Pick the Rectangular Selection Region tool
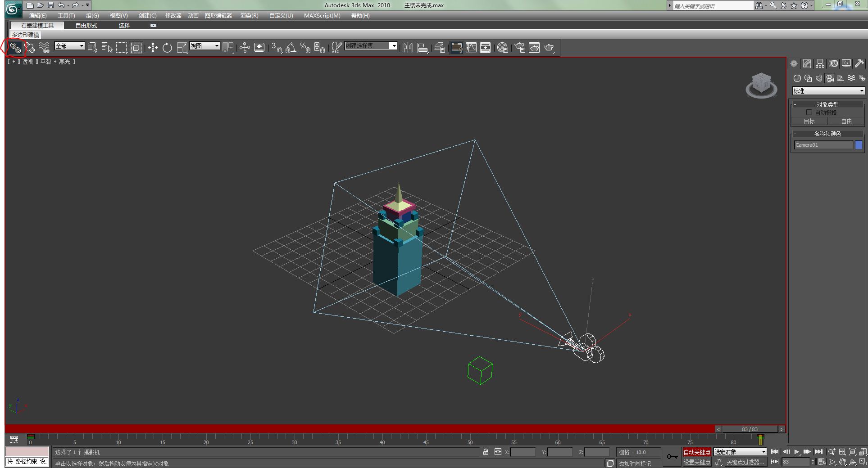Viewport: 868px width, 468px height. coord(122,48)
